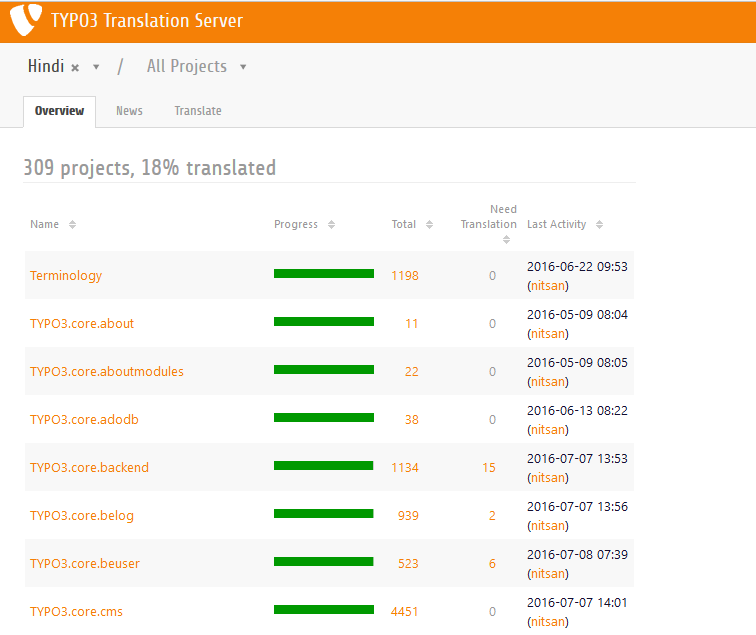Open nitsan user link in TYPO3.core.cms row

[548, 621]
